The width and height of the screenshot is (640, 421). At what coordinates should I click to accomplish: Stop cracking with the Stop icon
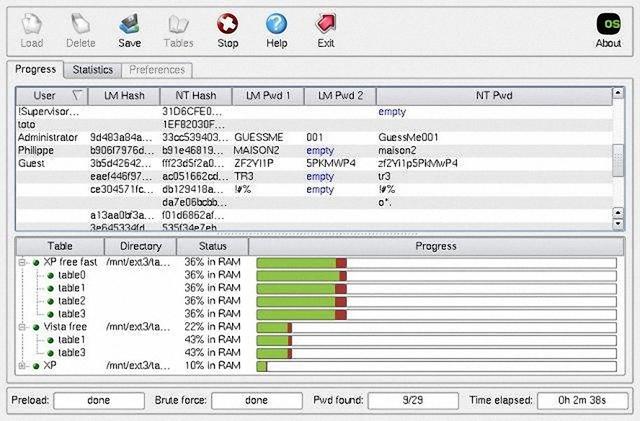click(x=227, y=25)
